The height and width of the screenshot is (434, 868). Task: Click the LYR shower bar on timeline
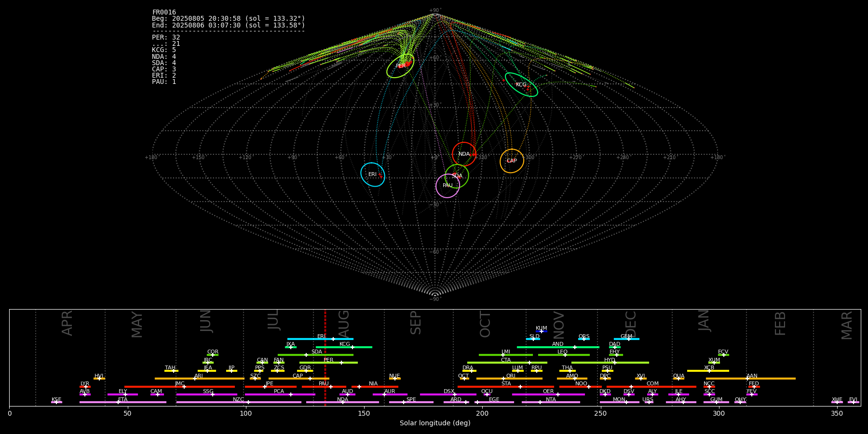tap(85, 387)
